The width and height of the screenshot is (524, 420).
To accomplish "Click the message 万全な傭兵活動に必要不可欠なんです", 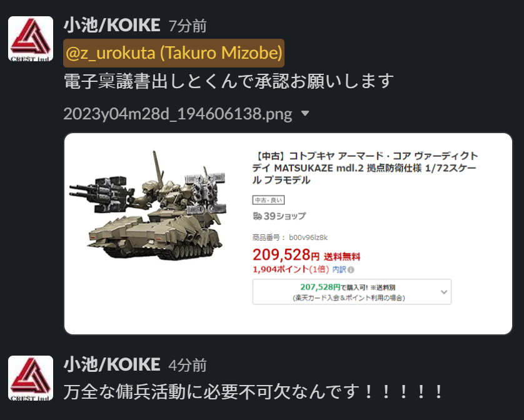I will point(253,391).
